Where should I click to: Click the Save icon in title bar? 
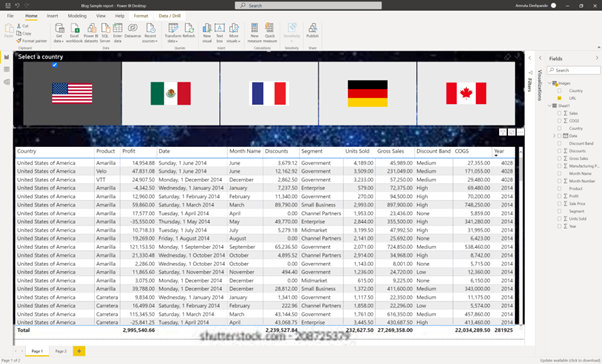[8, 5]
